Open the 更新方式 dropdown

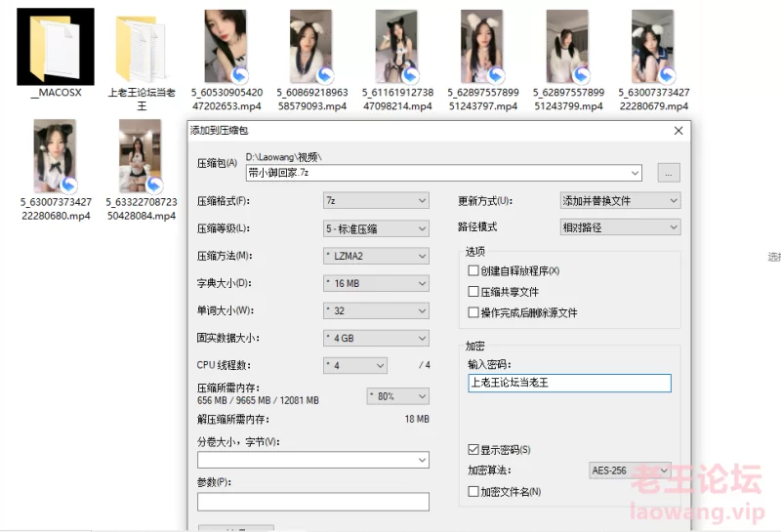619,201
